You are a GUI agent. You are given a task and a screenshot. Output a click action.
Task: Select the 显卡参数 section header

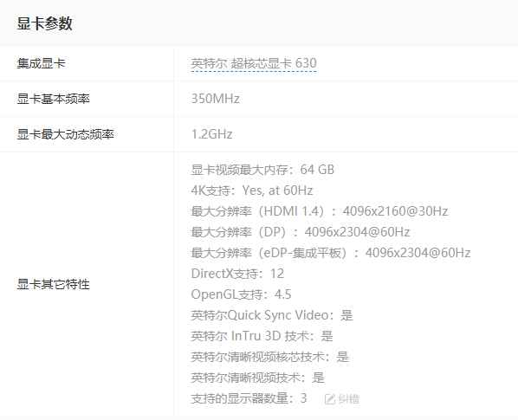click(x=44, y=23)
